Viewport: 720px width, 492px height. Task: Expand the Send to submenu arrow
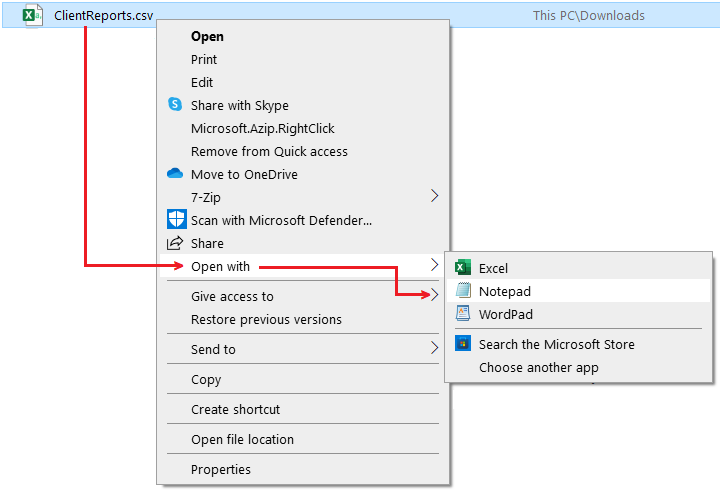tap(434, 348)
